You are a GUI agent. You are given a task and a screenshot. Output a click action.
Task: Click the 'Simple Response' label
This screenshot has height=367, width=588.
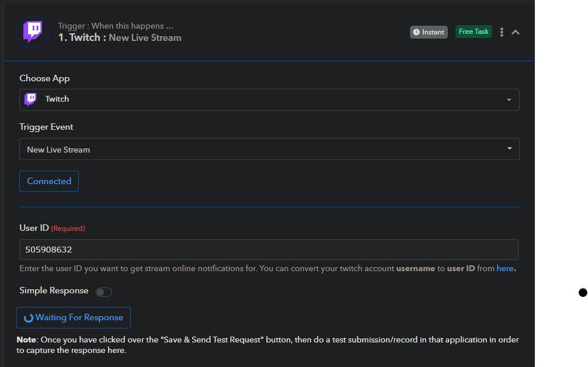point(54,290)
